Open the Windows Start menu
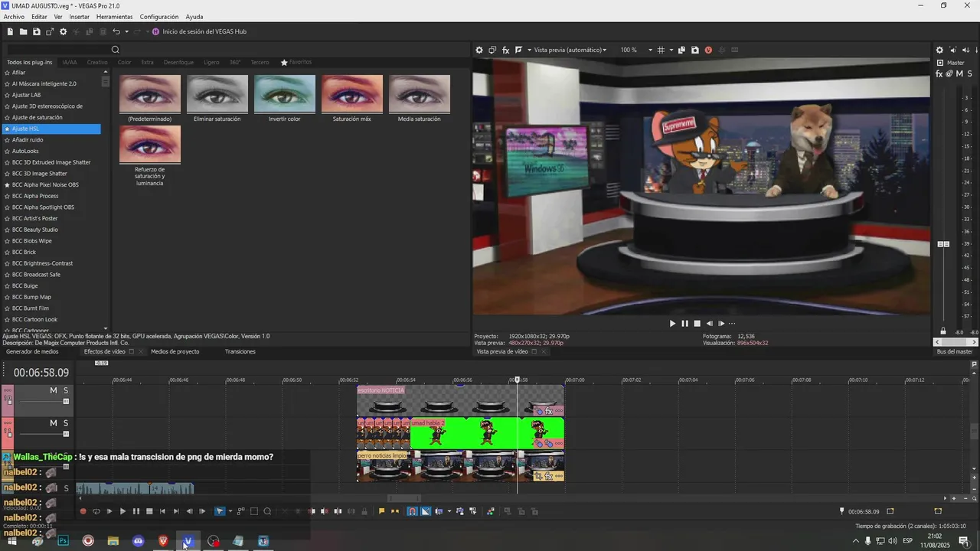This screenshot has width=980, height=551. click(x=12, y=541)
